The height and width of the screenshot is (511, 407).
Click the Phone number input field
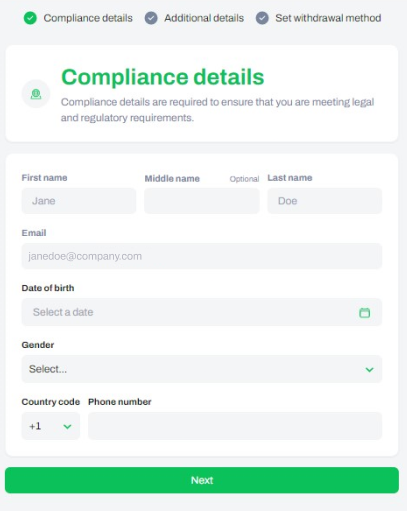tap(235, 426)
